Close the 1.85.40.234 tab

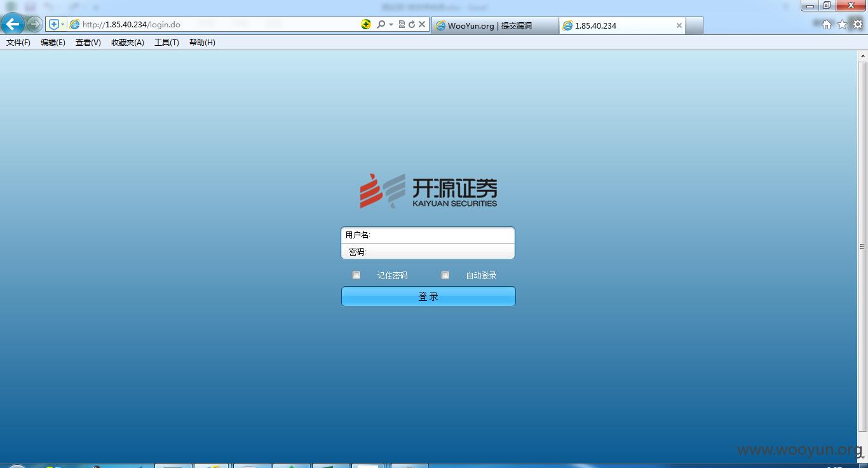coord(679,25)
